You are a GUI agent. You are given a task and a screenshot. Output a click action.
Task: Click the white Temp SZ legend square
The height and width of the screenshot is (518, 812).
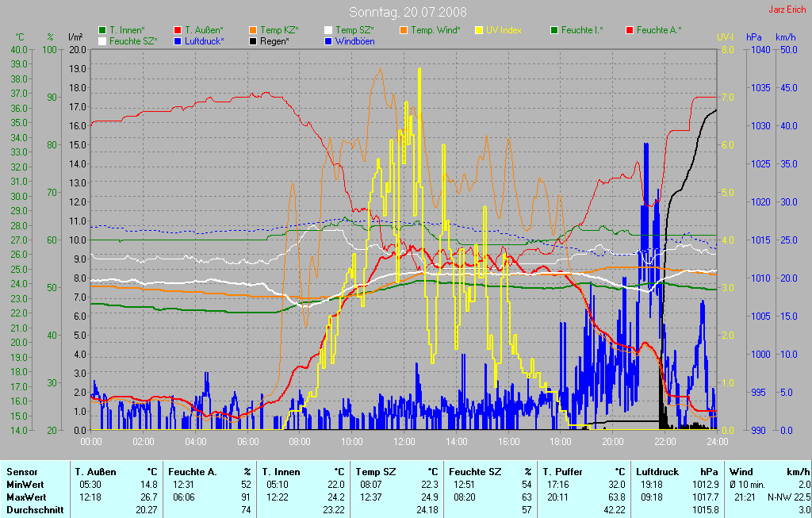(x=328, y=30)
